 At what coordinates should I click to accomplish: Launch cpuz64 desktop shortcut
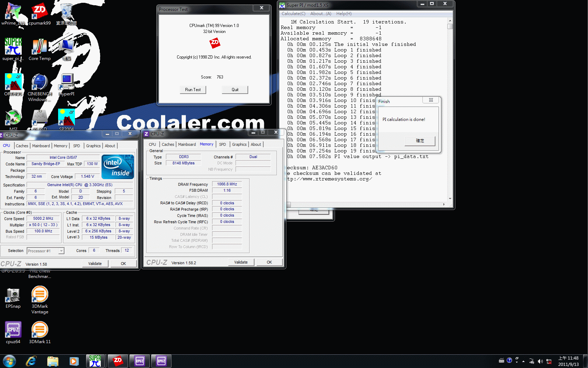tap(13, 333)
